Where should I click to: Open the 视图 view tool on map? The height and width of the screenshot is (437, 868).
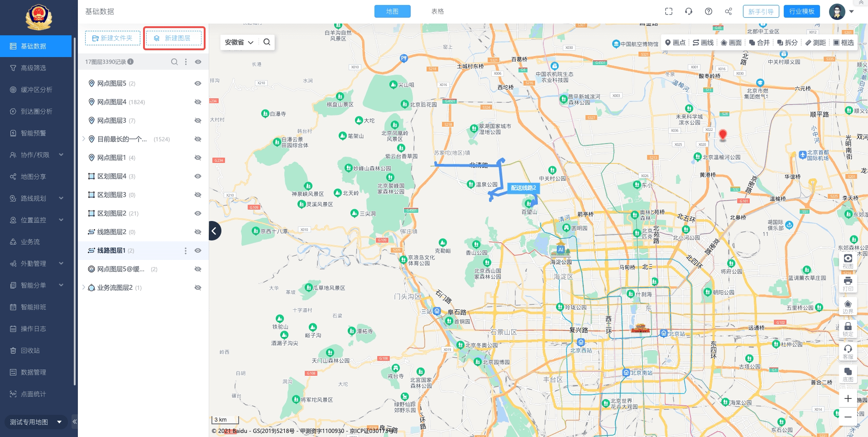pyautogui.click(x=848, y=261)
